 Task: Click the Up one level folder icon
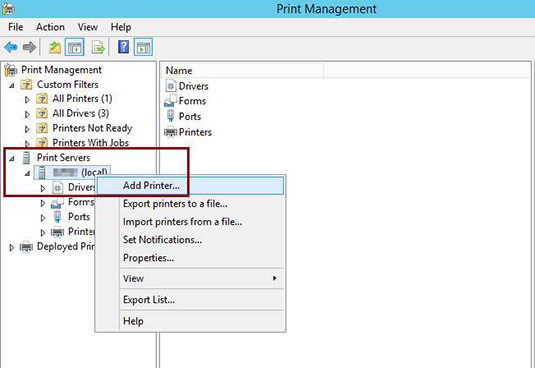[x=55, y=47]
